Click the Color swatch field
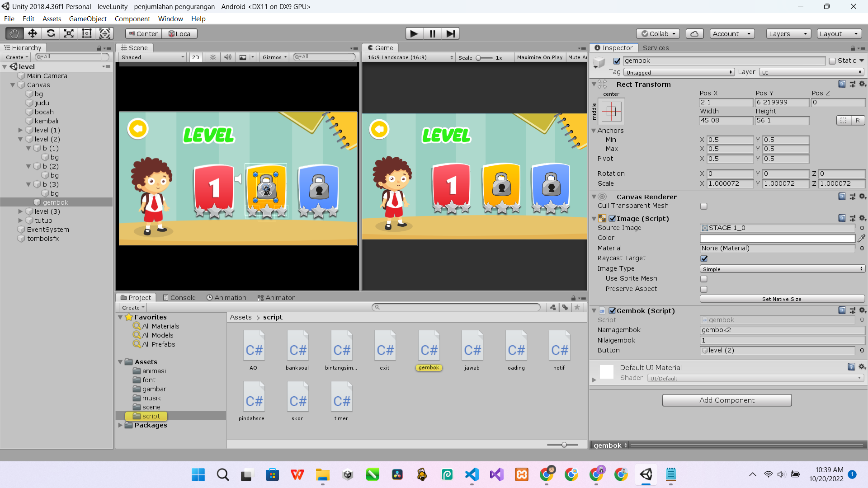The height and width of the screenshot is (488, 868). click(x=777, y=238)
